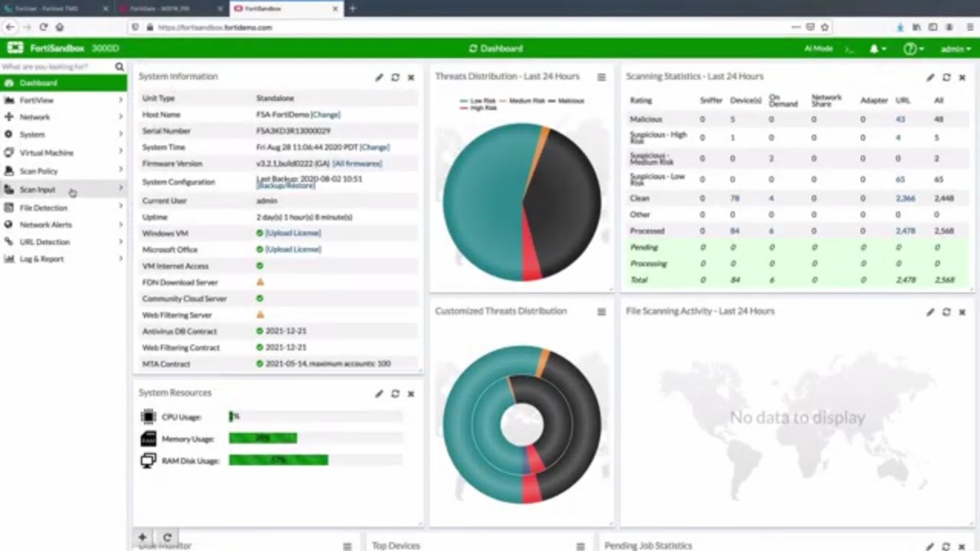Expand the FortiView menu
Viewport: 980px width, 551px height.
pyautogui.click(x=63, y=100)
